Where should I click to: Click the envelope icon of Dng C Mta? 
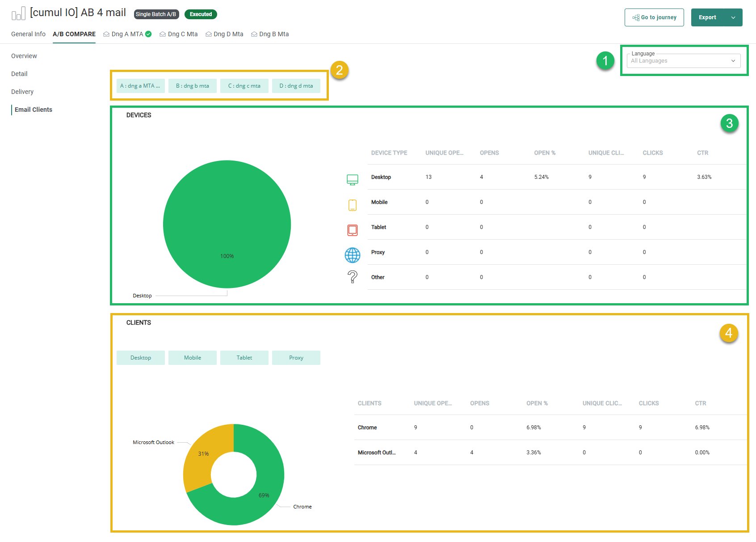pos(163,34)
